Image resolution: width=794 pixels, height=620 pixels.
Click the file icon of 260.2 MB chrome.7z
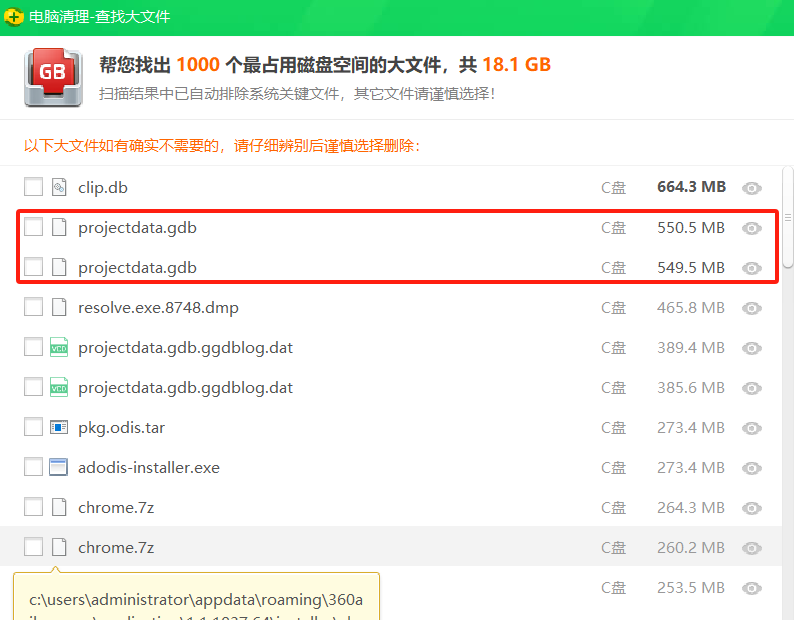[59, 547]
